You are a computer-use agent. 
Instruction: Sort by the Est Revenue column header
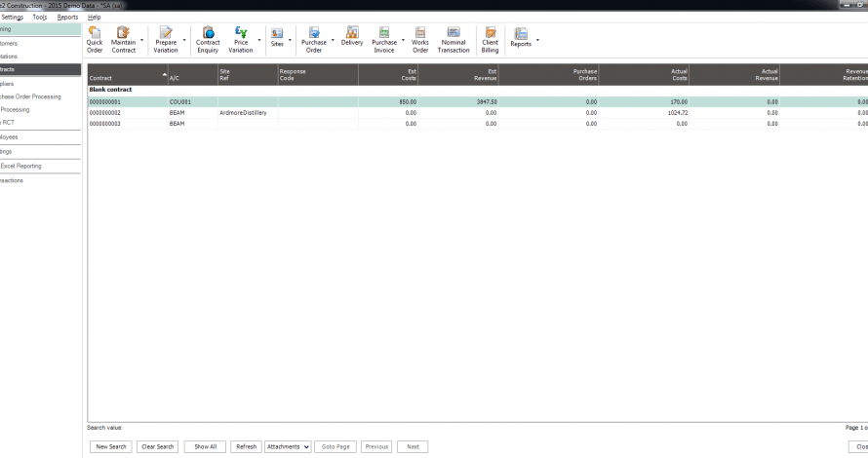click(458, 75)
